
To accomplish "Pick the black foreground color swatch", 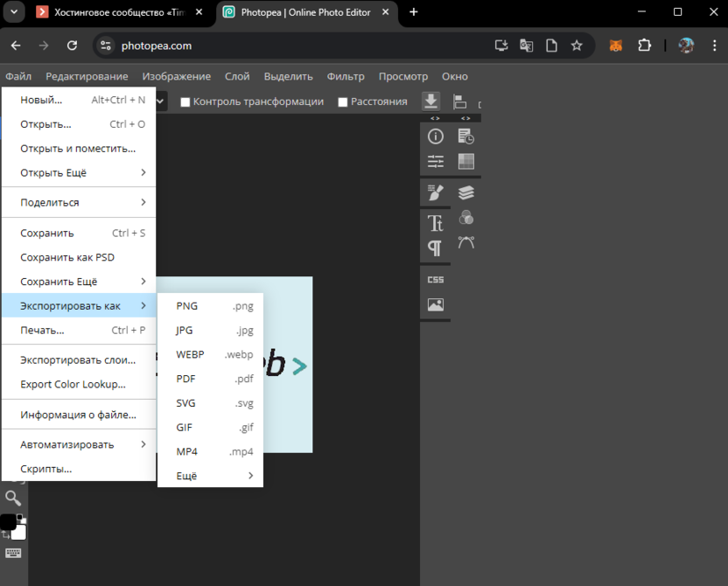I will [x=8, y=522].
